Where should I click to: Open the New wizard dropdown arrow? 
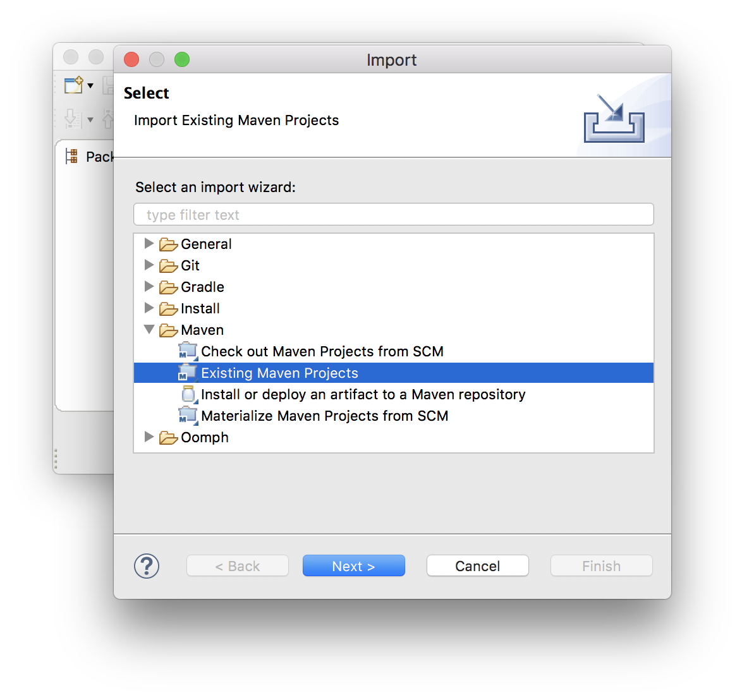pyautogui.click(x=90, y=86)
